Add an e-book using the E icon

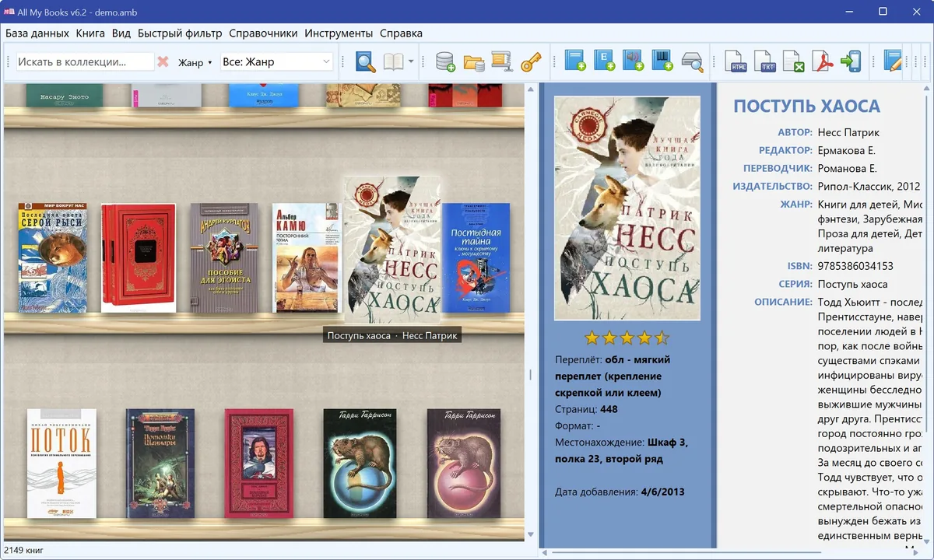click(604, 61)
